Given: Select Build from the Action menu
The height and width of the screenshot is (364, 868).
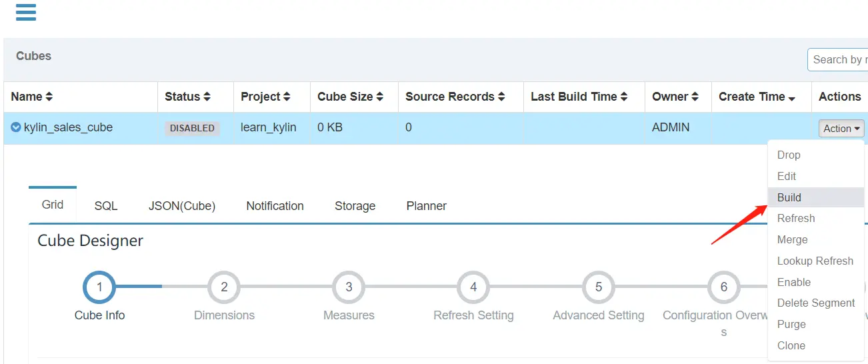Looking at the screenshot, I should [x=789, y=197].
